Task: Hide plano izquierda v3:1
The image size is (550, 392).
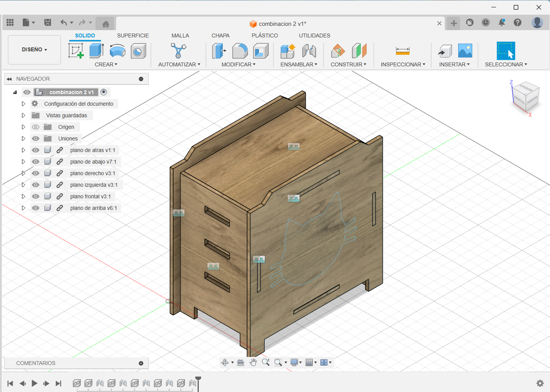Action: [x=36, y=185]
